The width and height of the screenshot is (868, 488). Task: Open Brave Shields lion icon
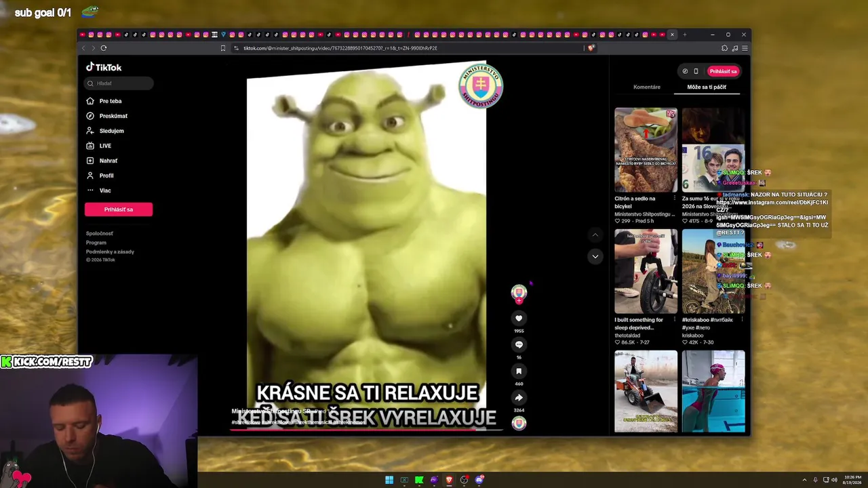click(591, 48)
